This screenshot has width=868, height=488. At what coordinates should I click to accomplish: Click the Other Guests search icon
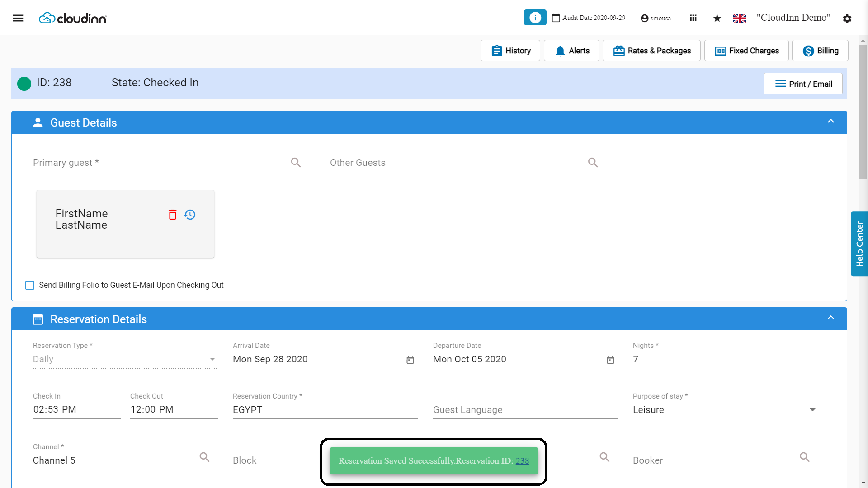click(x=593, y=162)
